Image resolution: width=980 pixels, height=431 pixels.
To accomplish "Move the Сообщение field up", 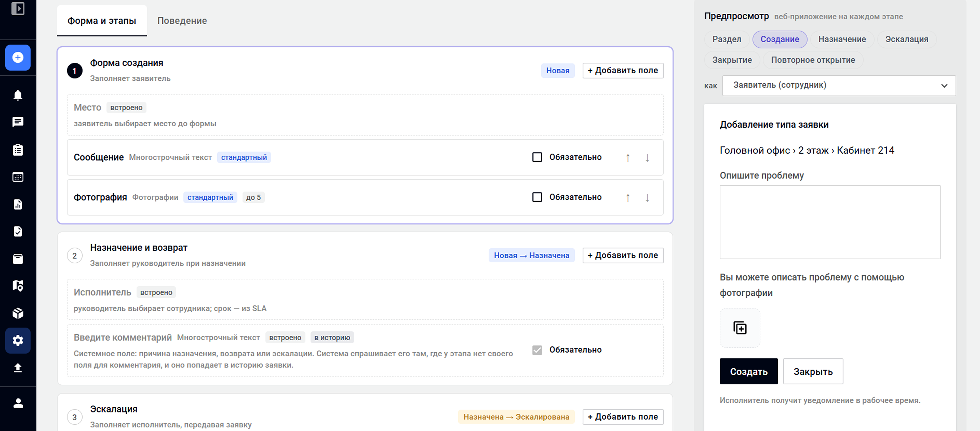I will [x=628, y=158].
